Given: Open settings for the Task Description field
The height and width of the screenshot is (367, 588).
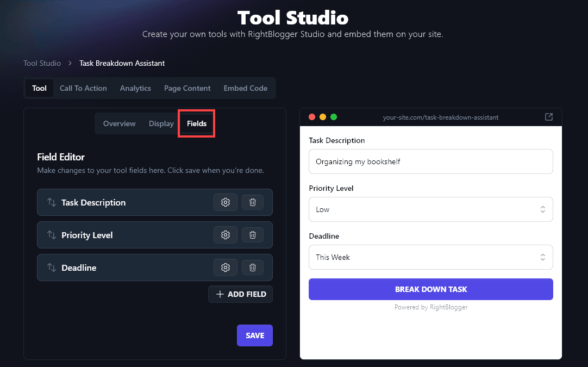Looking at the screenshot, I should click(226, 202).
